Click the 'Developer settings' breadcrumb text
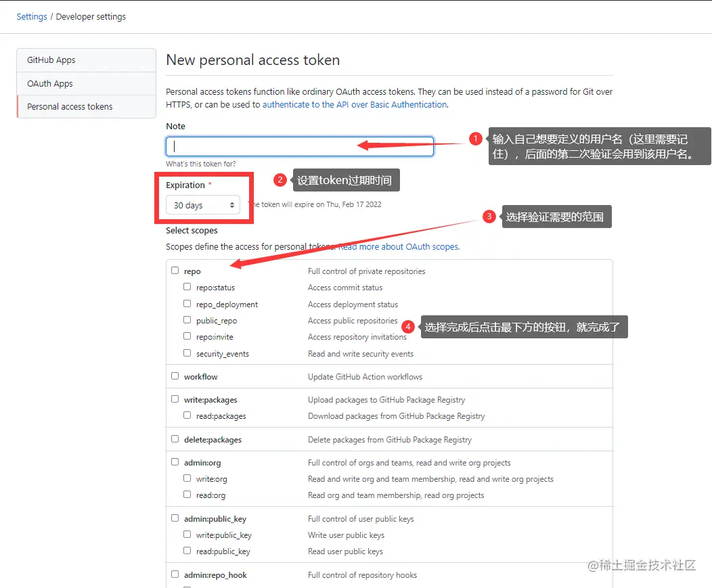The height and width of the screenshot is (588, 712). [x=91, y=17]
